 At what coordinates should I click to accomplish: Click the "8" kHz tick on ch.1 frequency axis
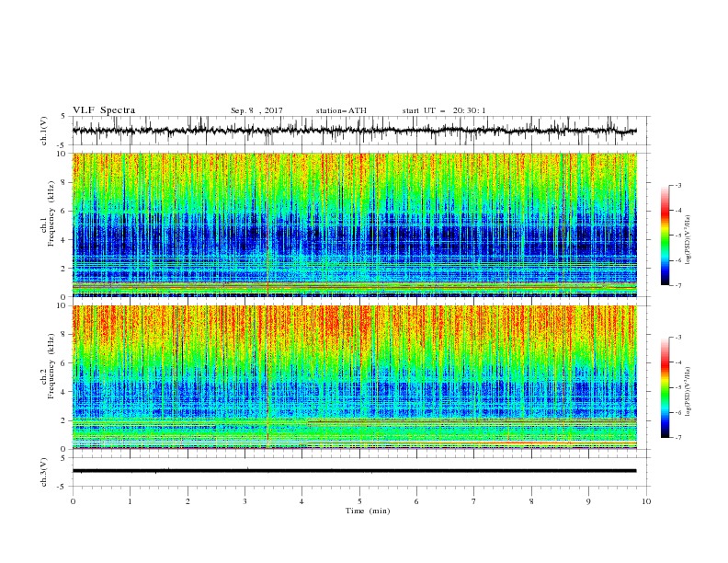click(63, 182)
